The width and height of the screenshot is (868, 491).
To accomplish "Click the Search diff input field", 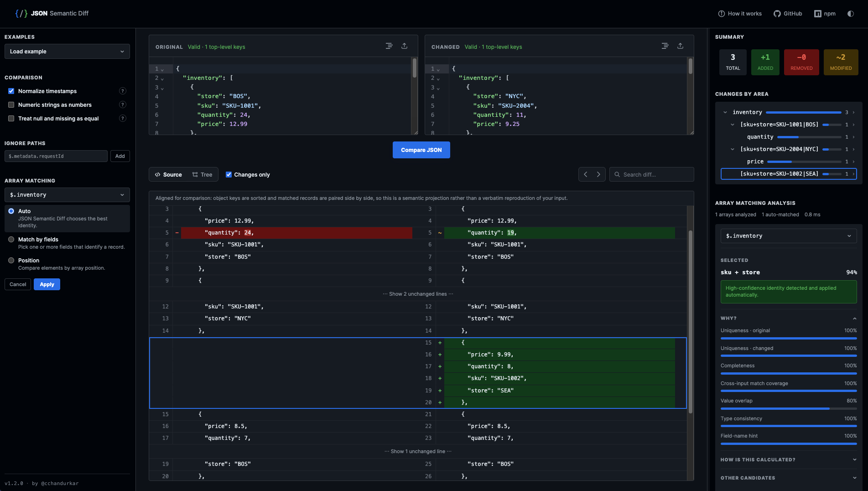I will (652, 174).
